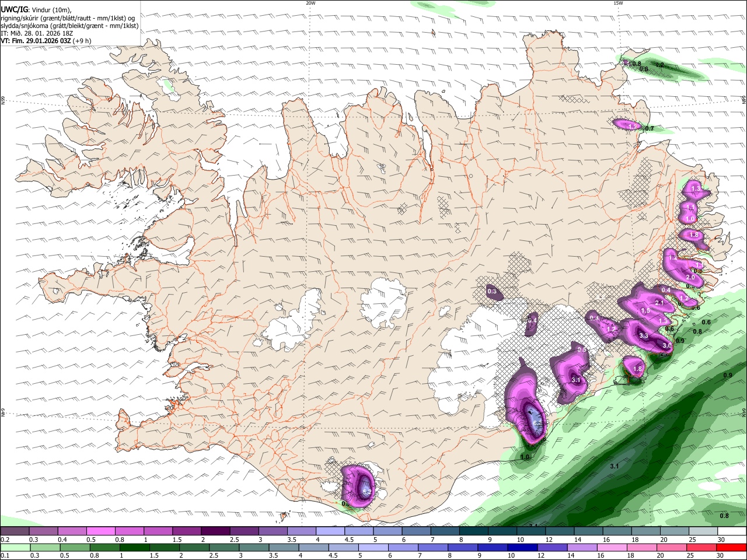Image resolution: width=747 pixels, height=560 pixels.
Task: Click the 3.0 precipitation value on the map
Action: [x=666, y=346]
